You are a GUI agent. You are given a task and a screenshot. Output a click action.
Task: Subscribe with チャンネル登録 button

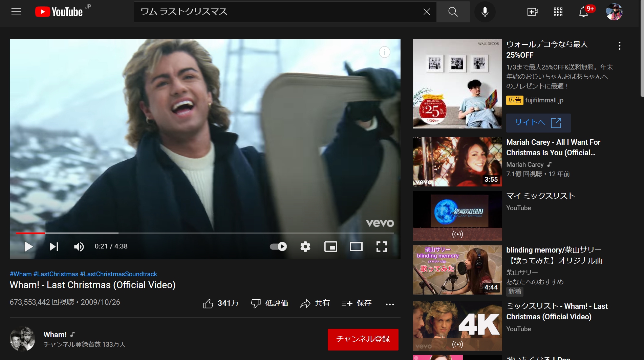coord(363,339)
